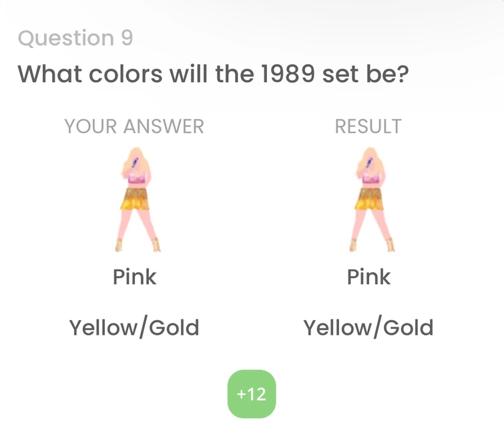The width and height of the screenshot is (504, 435).
Task: Tap the microphone on RESULT figure
Action: pos(367,162)
